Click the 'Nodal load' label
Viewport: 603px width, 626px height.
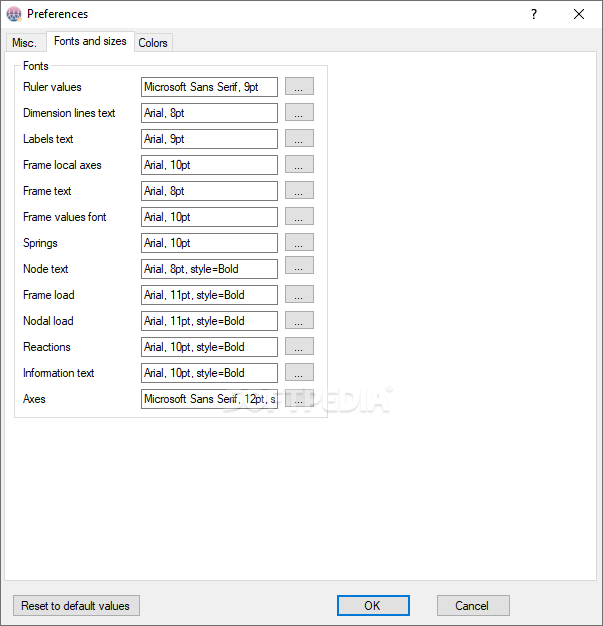[x=48, y=321]
